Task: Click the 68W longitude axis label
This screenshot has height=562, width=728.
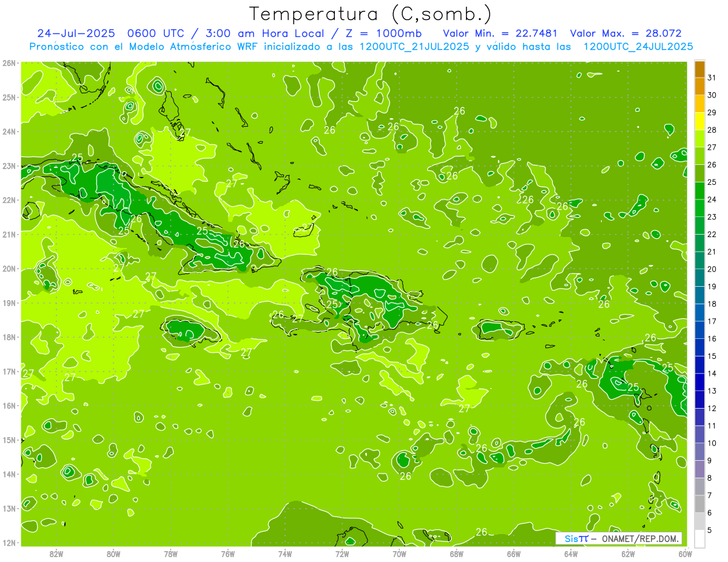Action: tap(456, 553)
